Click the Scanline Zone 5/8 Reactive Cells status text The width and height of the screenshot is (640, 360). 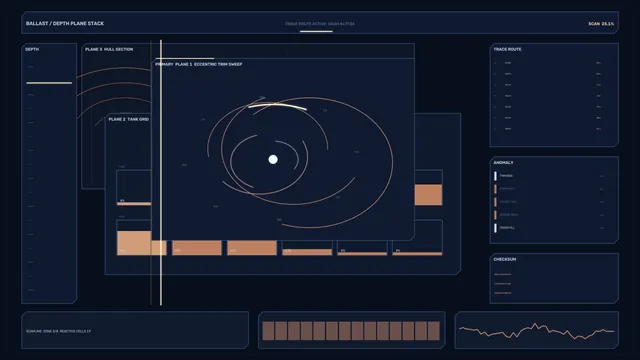[x=58, y=331]
